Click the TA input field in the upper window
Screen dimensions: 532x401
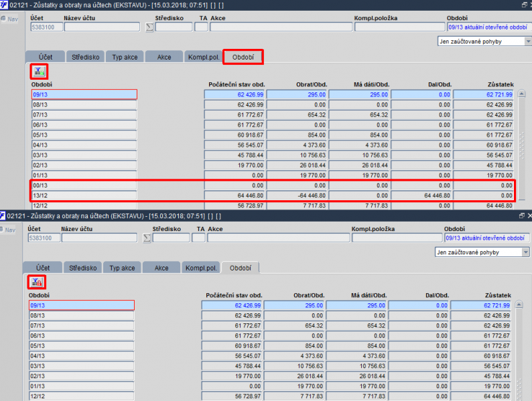pyautogui.click(x=201, y=27)
